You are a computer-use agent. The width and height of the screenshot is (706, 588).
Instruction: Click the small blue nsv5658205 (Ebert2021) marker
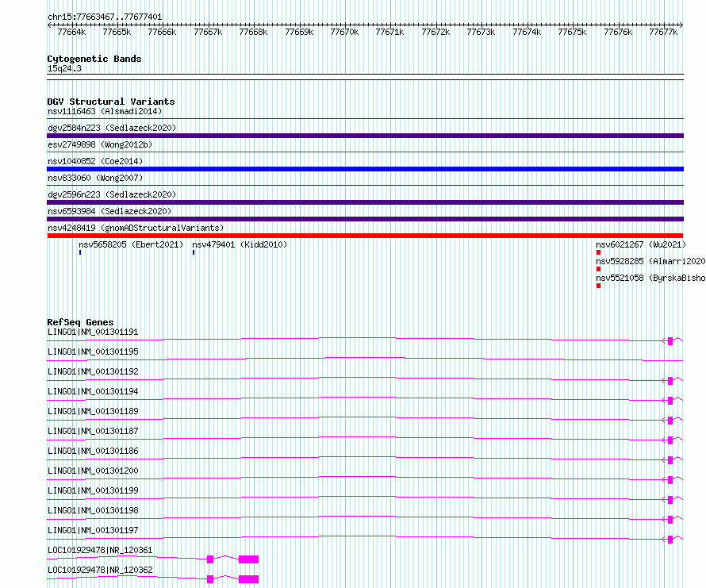click(80, 252)
